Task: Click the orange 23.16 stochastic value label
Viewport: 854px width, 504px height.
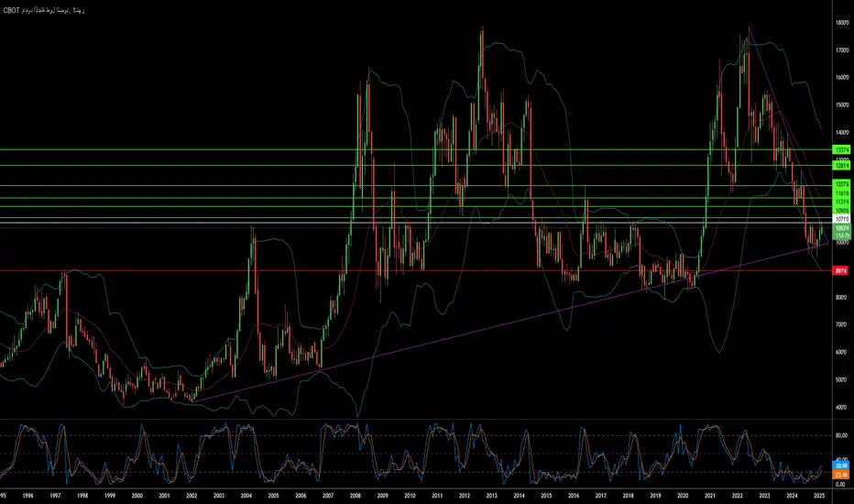Action: click(841, 475)
